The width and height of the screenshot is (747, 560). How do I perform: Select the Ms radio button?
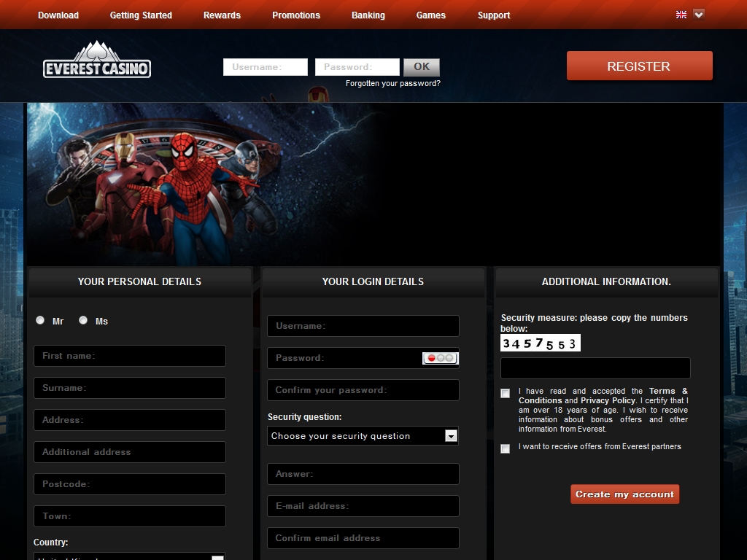pyautogui.click(x=83, y=320)
